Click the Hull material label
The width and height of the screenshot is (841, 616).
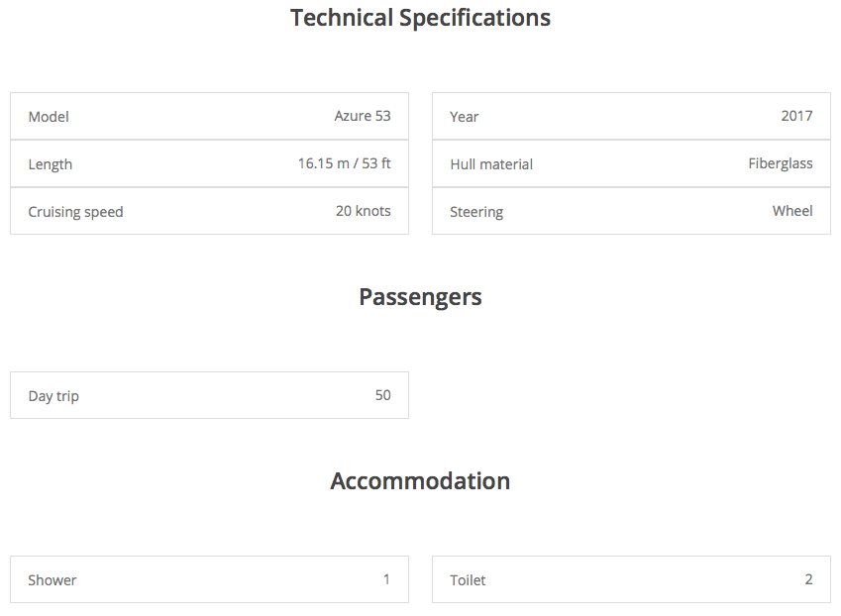click(491, 164)
